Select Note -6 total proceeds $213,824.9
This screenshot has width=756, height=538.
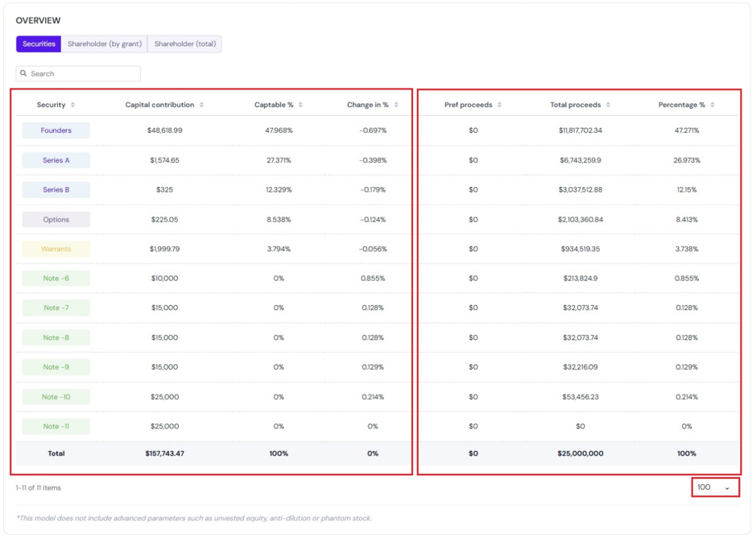580,279
